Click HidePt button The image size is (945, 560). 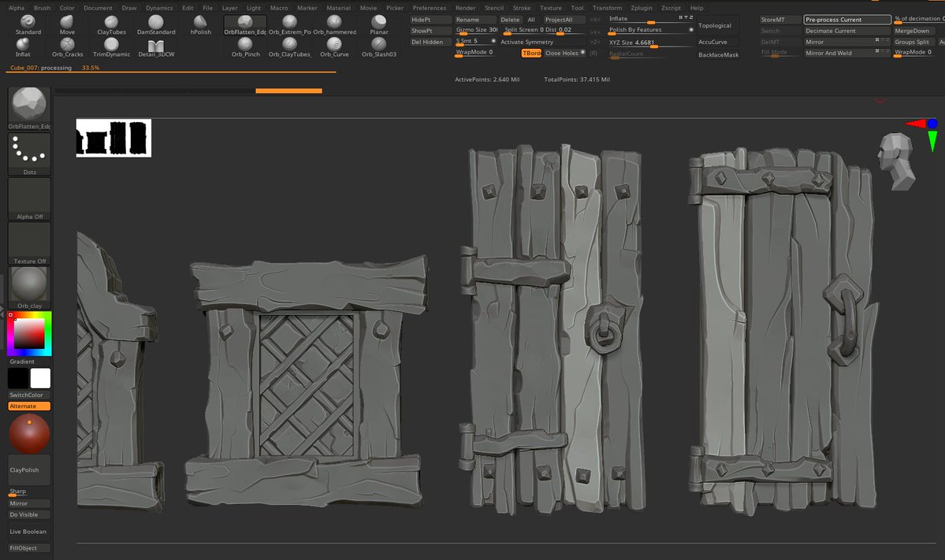tap(430, 20)
